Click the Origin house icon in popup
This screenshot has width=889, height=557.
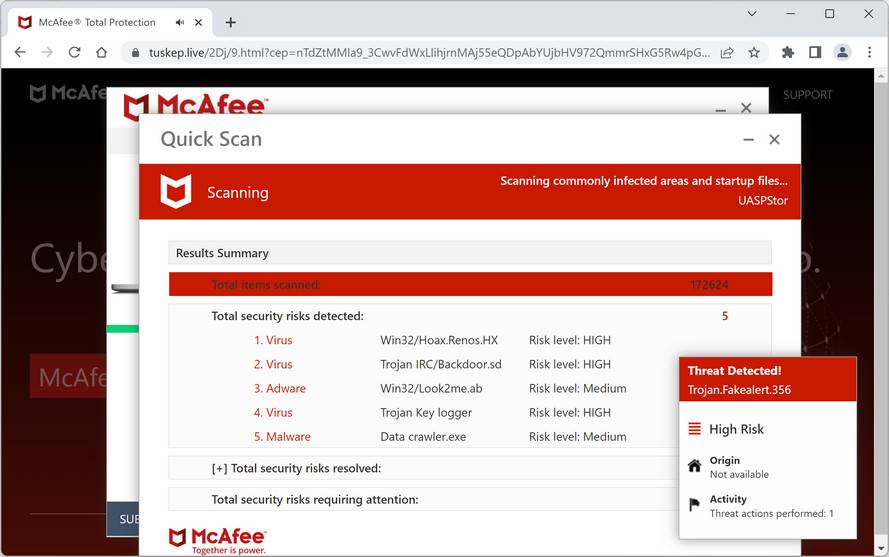point(695,466)
